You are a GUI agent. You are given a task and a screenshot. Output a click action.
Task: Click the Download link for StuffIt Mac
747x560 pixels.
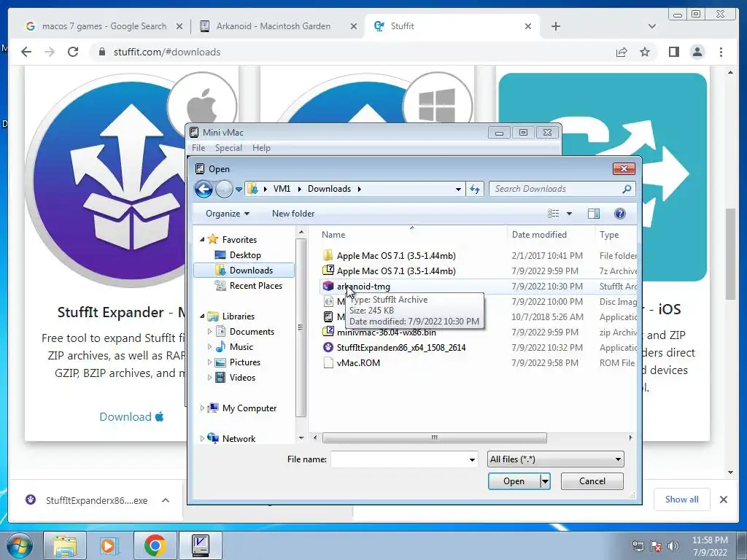pos(131,416)
